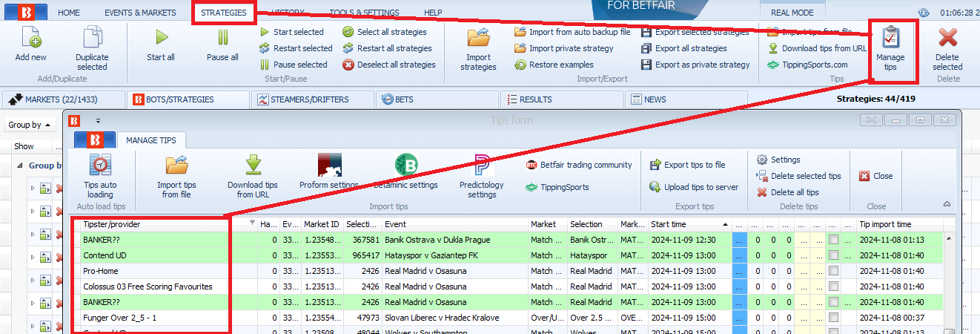Open Tips form quick access dropdown arrow
Screen dimensions: 980x334
point(98,120)
